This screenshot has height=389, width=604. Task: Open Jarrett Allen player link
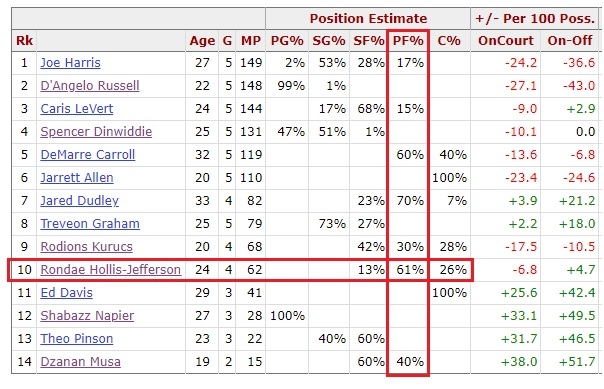click(x=77, y=178)
